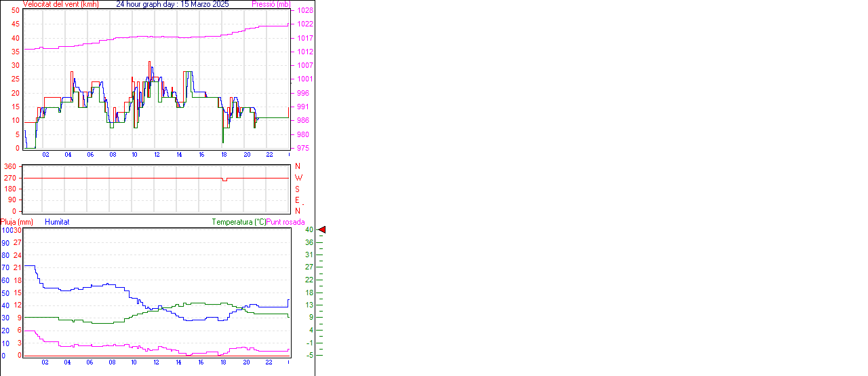Viewport: 868px width, 376px height.
Task: Click the 40 value on temperature scale
Action: pos(309,230)
